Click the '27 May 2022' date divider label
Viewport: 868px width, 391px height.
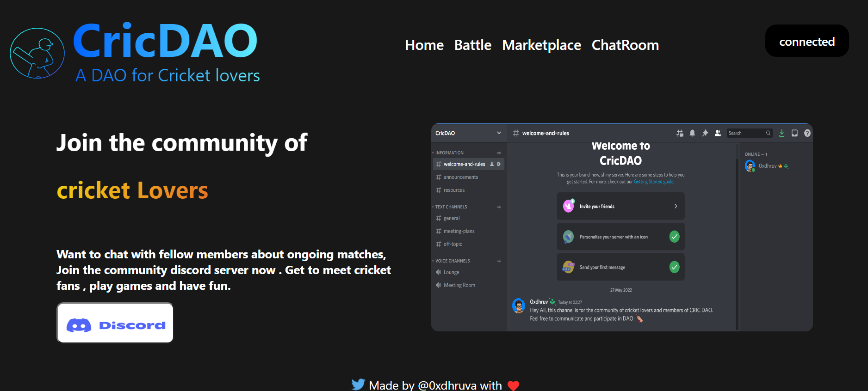pyautogui.click(x=621, y=290)
